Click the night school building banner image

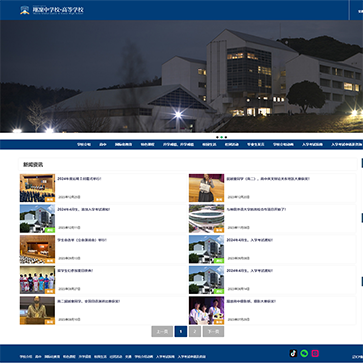[x=181, y=76]
